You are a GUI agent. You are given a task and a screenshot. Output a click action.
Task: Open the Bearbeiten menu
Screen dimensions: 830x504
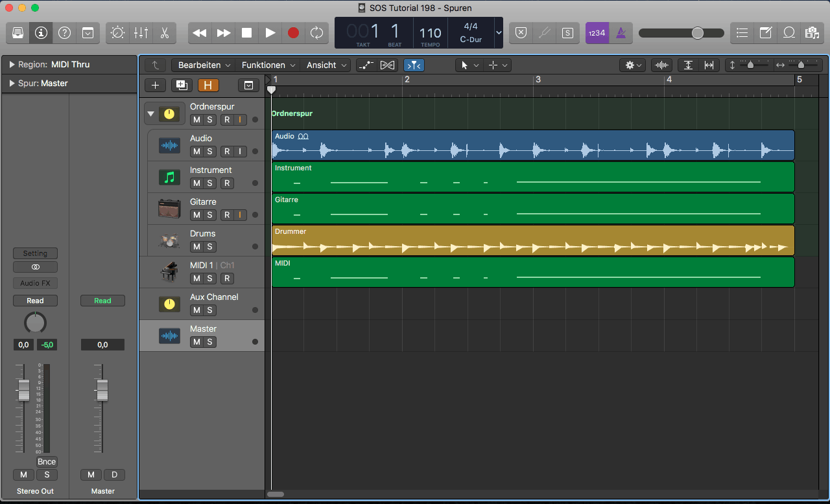[x=204, y=65]
